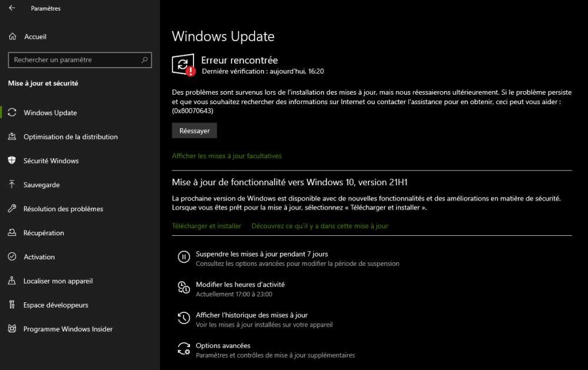
Task: Click the clock icon for Modifier les heures d'activité
Action: pos(184,288)
